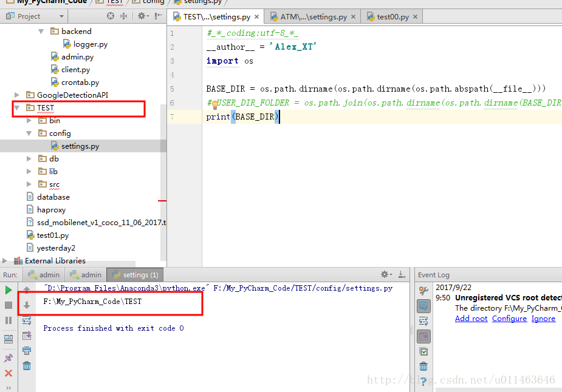The width and height of the screenshot is (562, 392).
Task: Mark all as read in Event Log
Action: pyautogui.click(x=423, y=351)
